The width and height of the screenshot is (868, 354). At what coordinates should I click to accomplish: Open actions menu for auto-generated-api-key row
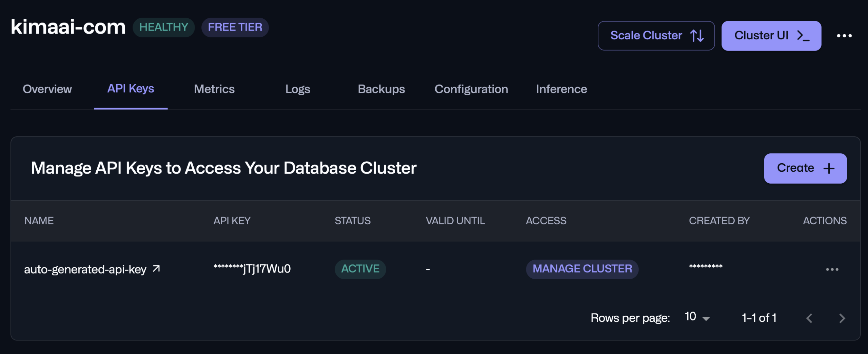point(832,269)
